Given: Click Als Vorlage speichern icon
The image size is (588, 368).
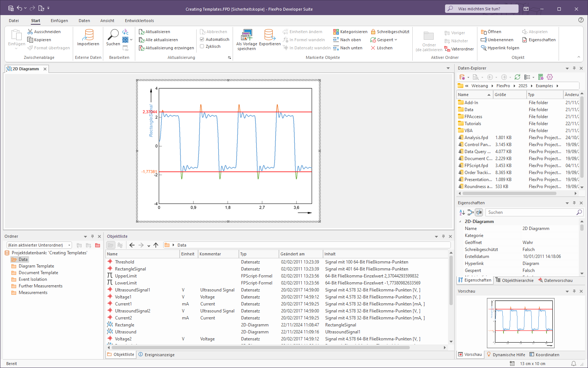Looking at the screenshot, I should [247, 35].
